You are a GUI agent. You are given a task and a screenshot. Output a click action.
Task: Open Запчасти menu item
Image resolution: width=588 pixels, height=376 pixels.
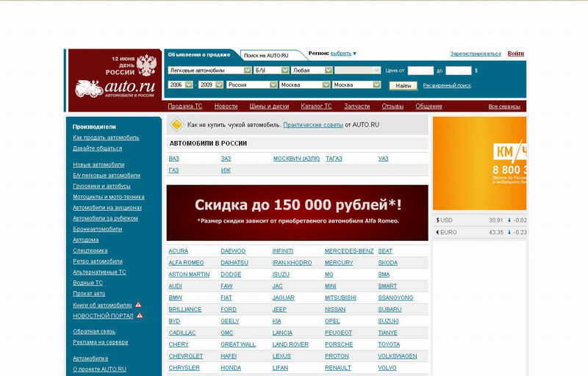[357, 106]
